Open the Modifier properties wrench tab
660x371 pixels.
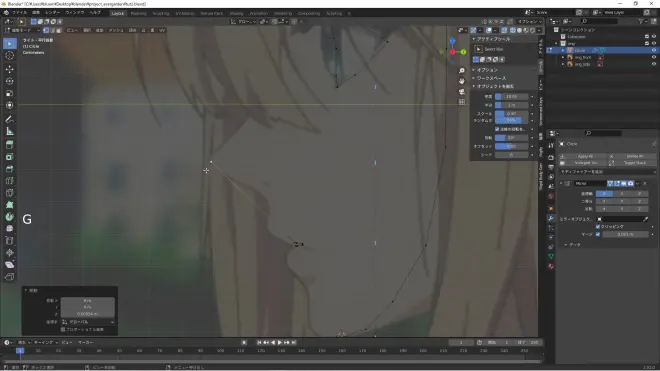[x=551, y=218]
